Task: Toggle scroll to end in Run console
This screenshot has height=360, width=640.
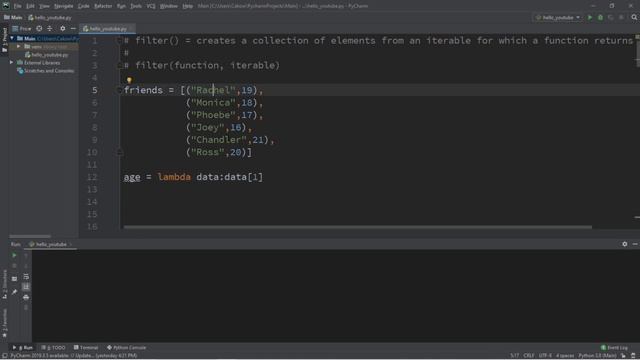Action: click(26, 287)
